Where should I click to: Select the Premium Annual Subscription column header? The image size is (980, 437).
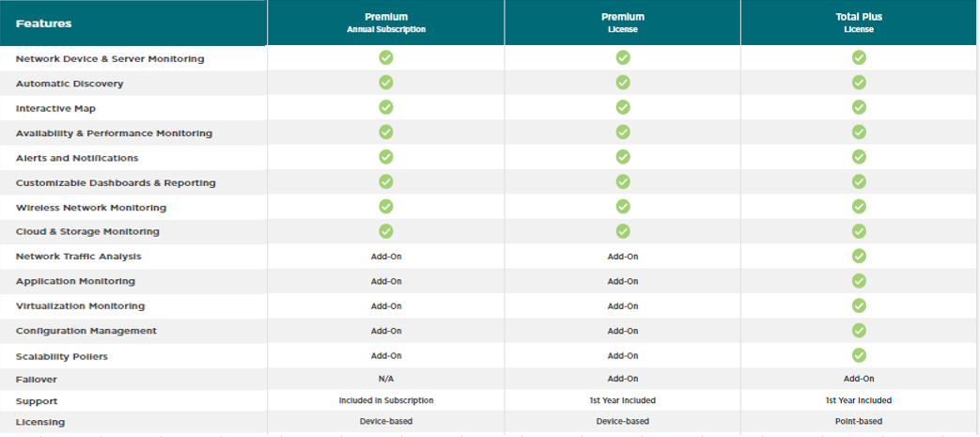click(386, 23)
